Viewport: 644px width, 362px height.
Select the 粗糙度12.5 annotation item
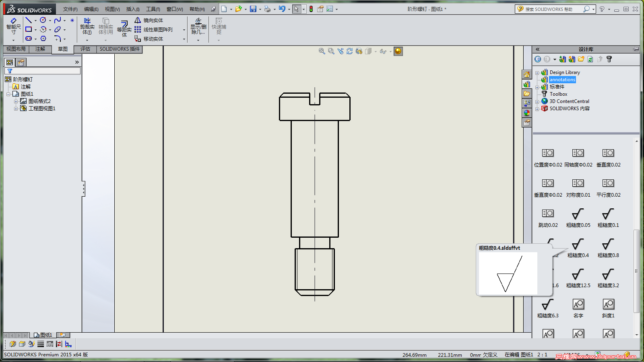click(x=578, y=278)
